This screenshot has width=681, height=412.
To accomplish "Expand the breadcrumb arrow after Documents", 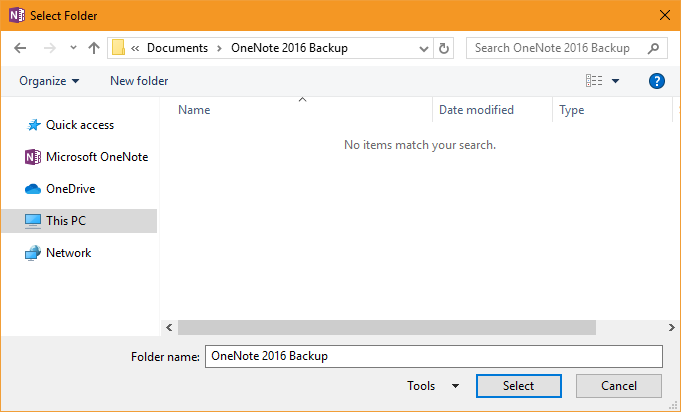I will tap(220, 48).
